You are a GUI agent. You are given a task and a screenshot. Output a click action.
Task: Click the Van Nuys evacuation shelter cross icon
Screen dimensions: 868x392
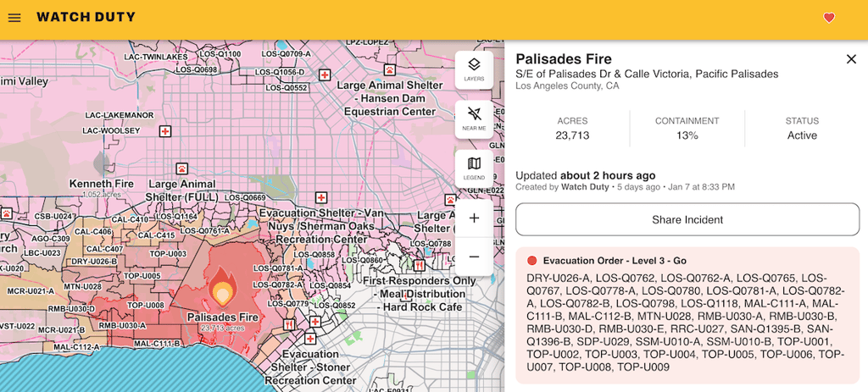pyautogui.click(x=320, y=197)
